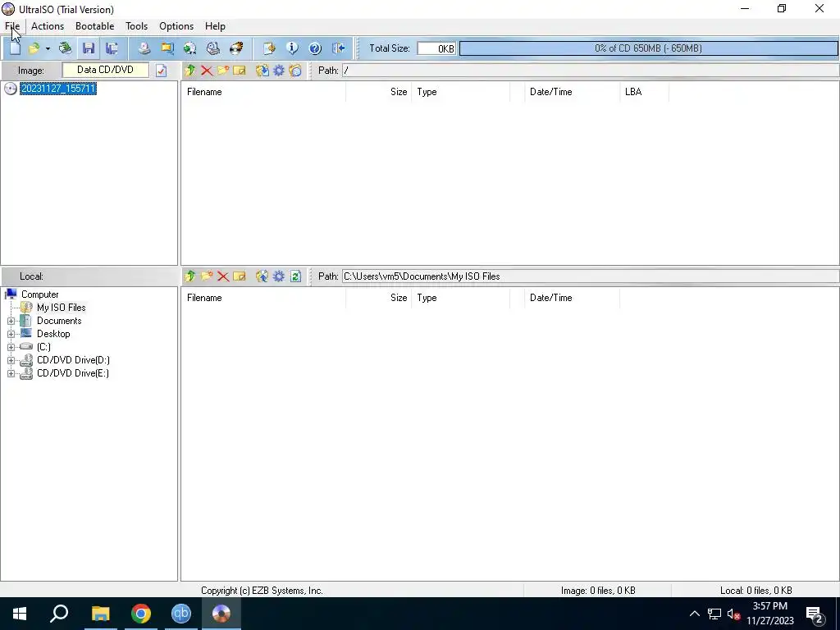Open the File menu

tap(12, 26)
